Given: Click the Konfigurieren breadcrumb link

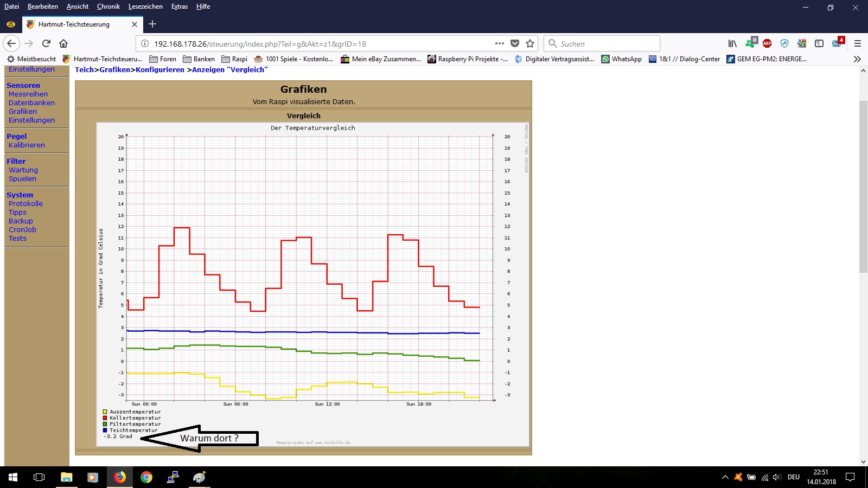Looking at the screenshot, I should point(160,70).
